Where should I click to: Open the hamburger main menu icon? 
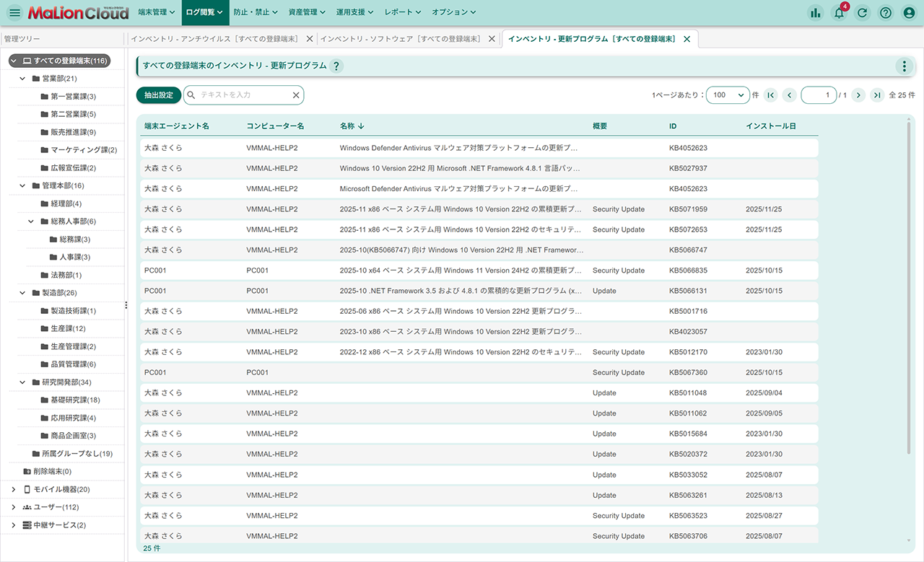point(14,12)
